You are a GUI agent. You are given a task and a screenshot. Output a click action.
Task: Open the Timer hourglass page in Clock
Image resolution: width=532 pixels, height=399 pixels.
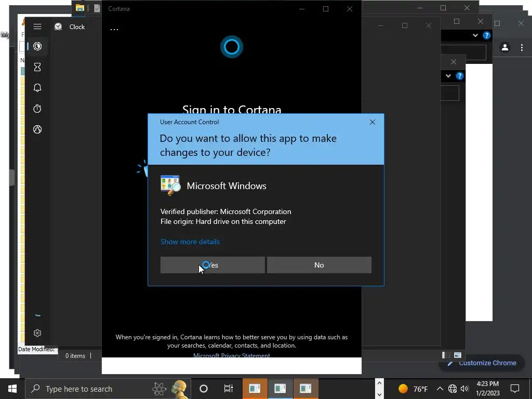click(x=37, y=67)
